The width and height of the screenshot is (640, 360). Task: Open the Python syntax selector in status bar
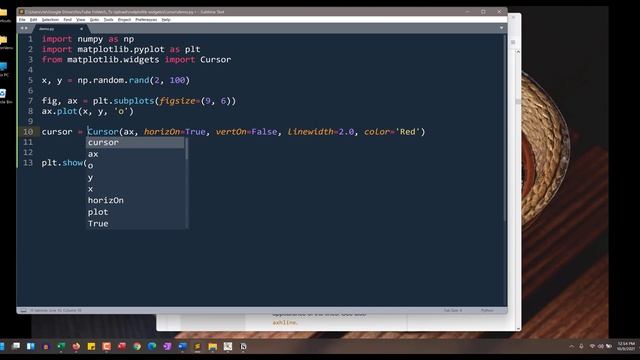[x=487, y=311]
